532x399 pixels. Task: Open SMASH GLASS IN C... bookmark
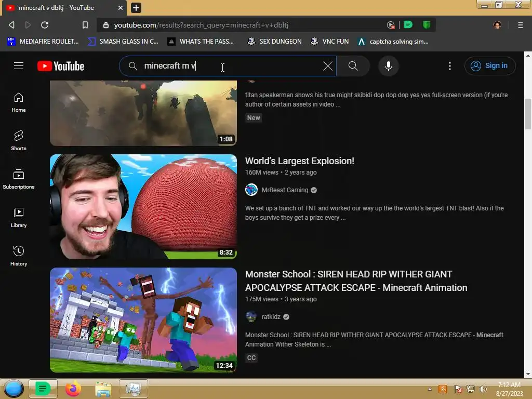[123, 42]
